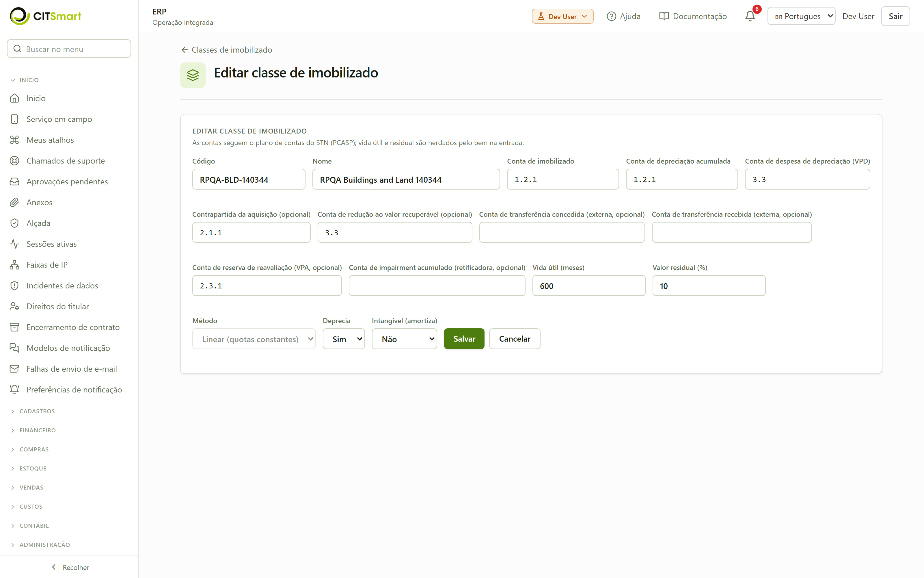Viewport: 924px width, 578px height.
Task: Open Alçada shield item
Action: tap(69, 223)
